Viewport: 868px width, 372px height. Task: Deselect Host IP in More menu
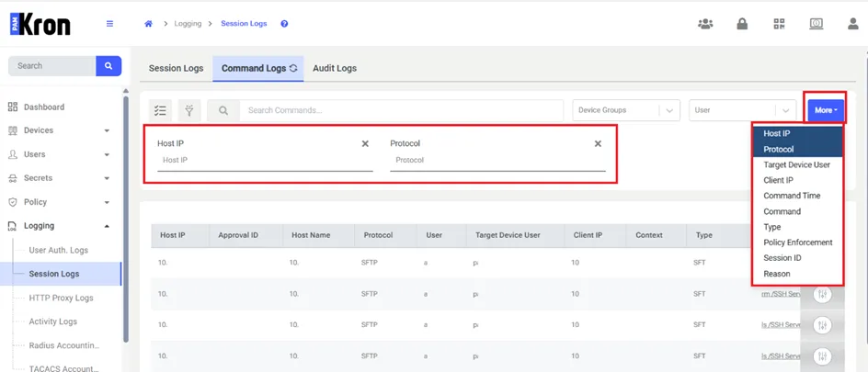[x=798, y=133]
